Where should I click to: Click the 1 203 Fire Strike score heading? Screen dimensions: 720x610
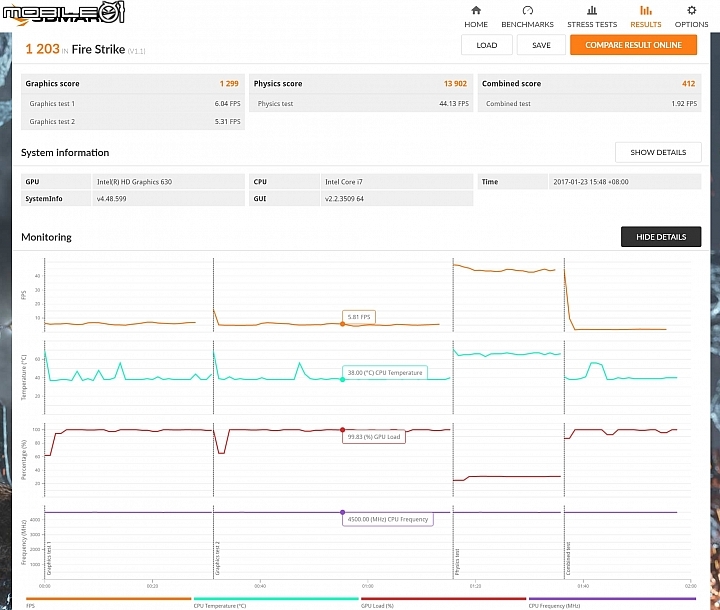click(x=85, y=49)
